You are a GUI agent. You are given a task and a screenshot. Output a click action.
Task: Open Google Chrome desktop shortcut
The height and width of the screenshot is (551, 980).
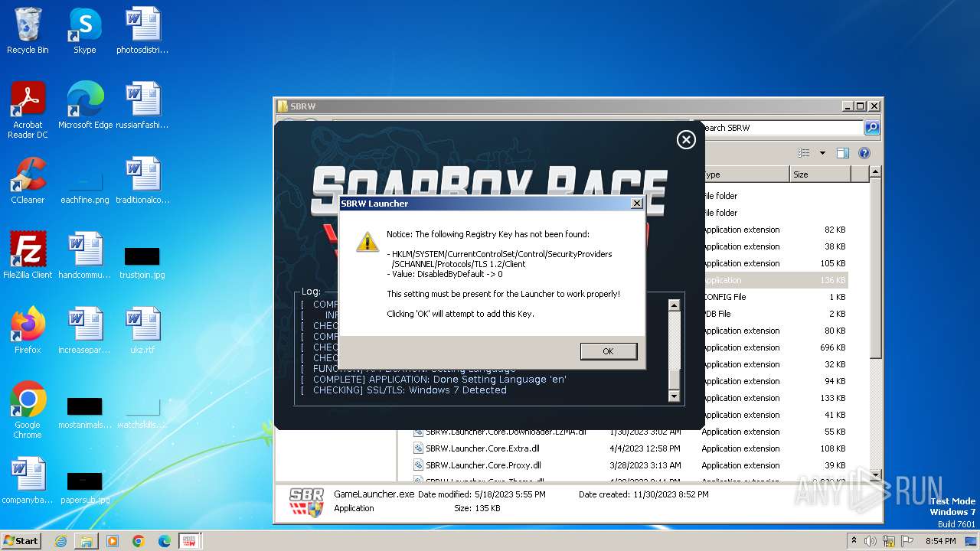28,410
